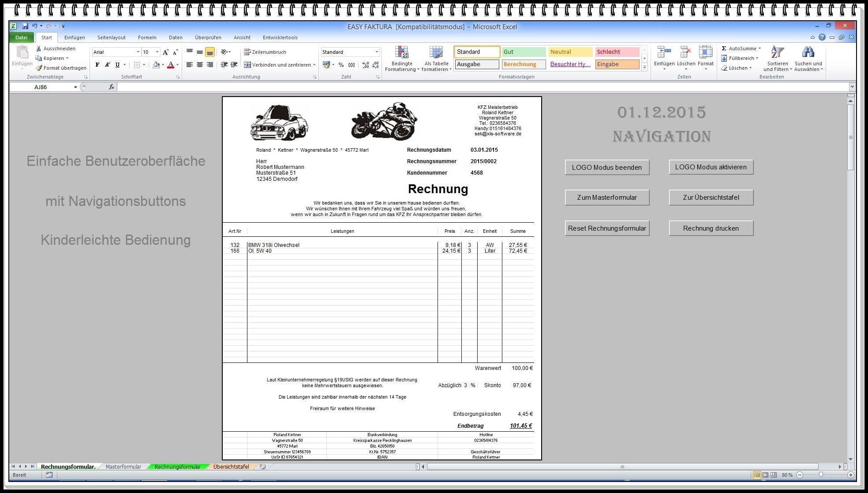Toggle bold formatting button
This screenshot has width=868, height=493.
pos(97,65)
